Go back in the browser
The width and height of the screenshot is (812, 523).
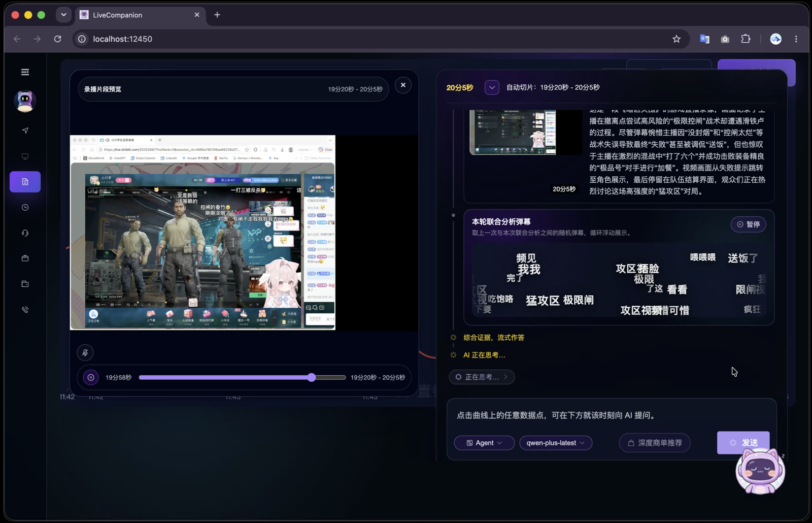pos(17,39)
